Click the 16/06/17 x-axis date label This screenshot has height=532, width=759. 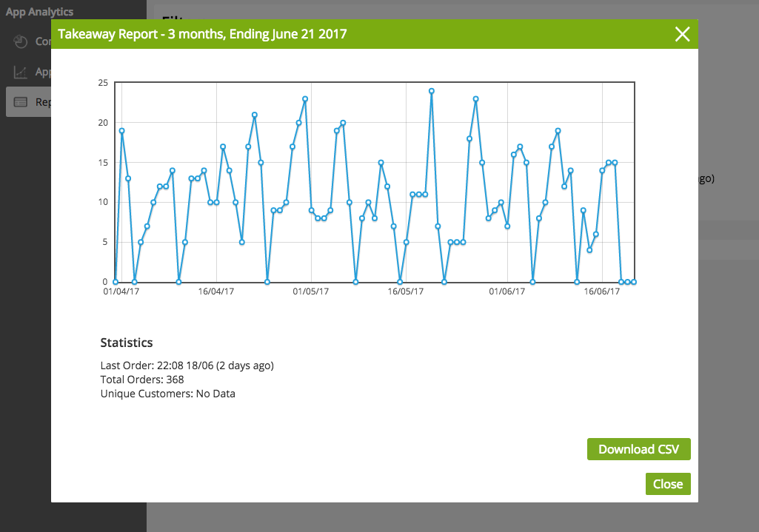click(x=602, y=292)
